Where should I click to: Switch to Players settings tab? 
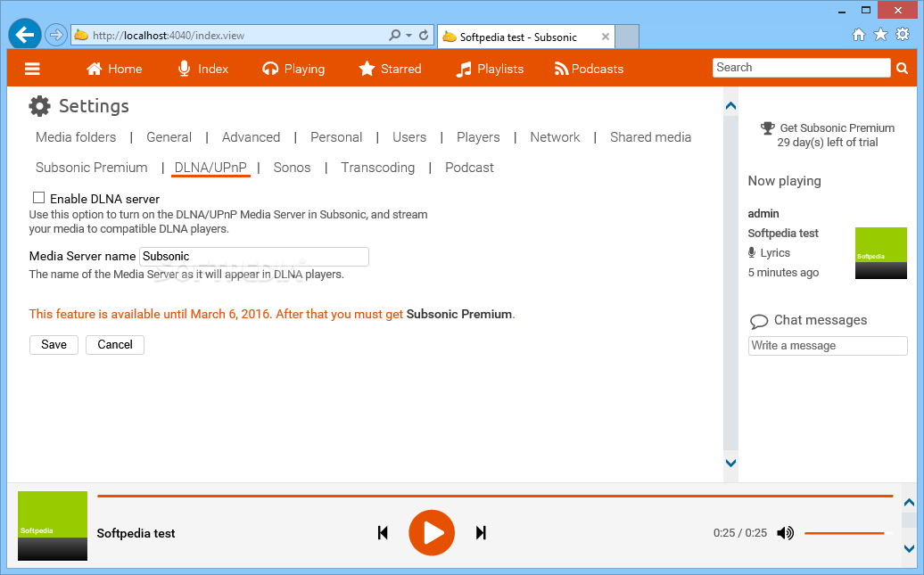coord(478,137)
